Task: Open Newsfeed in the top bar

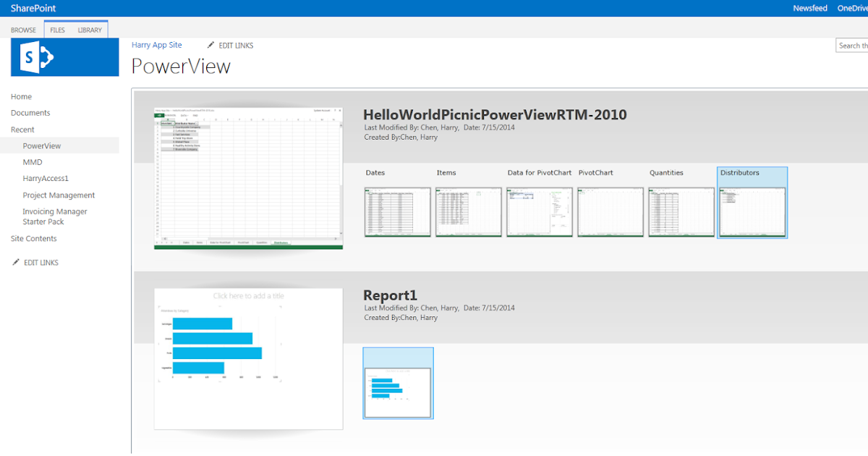Action: point(810,9)
